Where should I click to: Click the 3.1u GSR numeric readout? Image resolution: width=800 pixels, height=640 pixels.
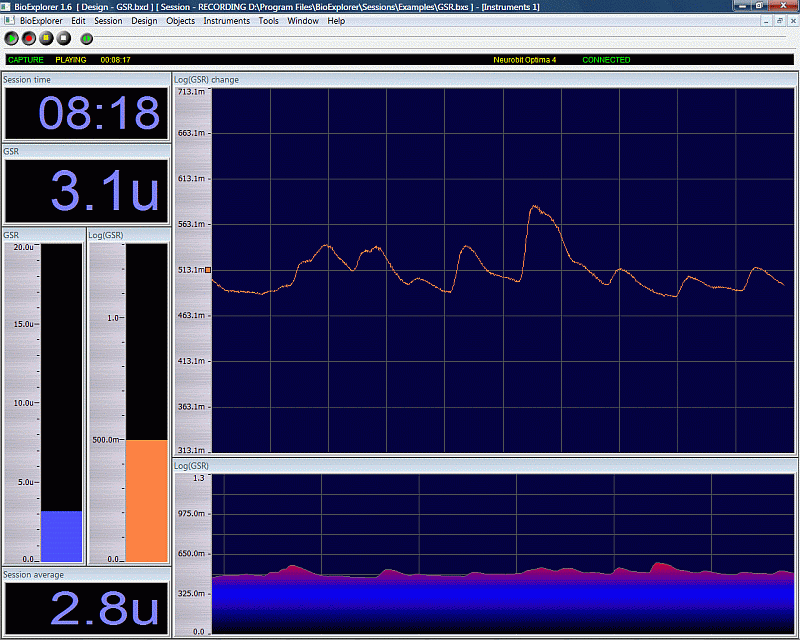click(86, 191)
